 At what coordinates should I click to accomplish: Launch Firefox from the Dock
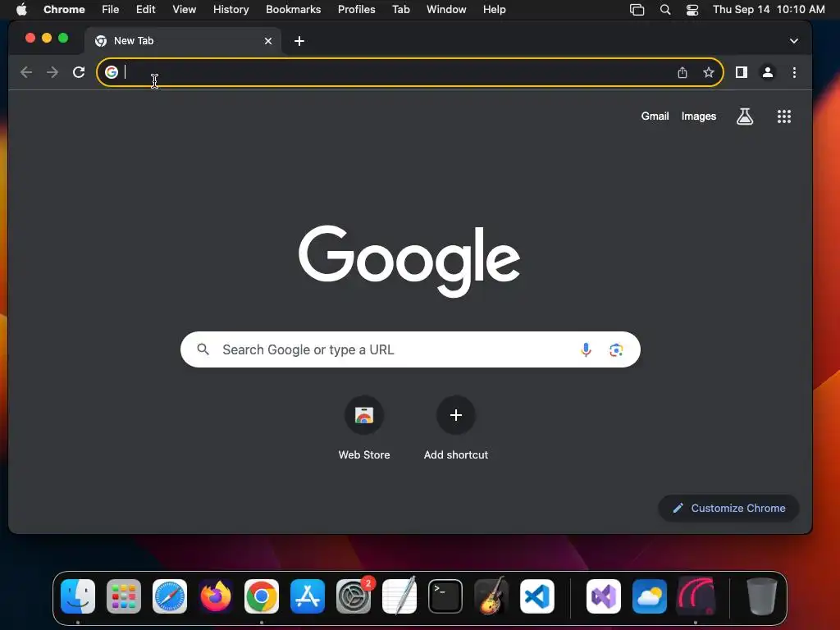(x=216, y=596)
